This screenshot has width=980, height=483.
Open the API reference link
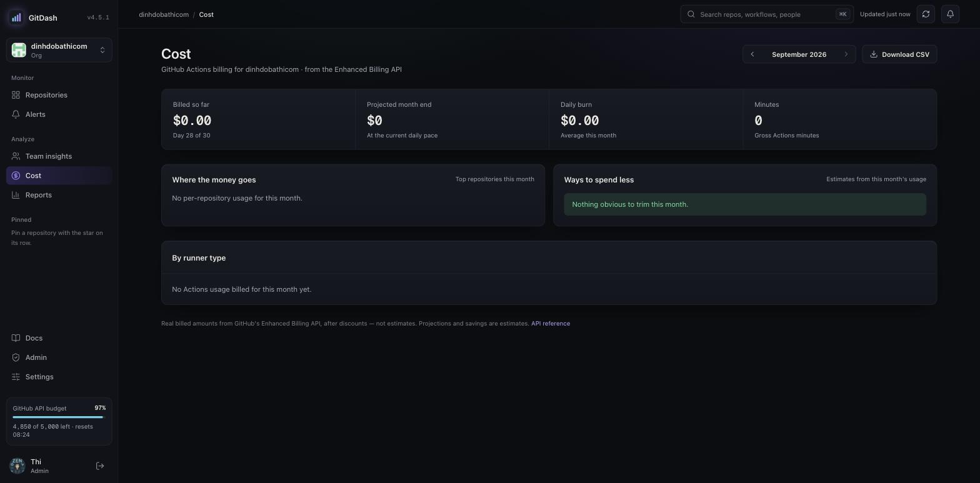coord(551,324)
